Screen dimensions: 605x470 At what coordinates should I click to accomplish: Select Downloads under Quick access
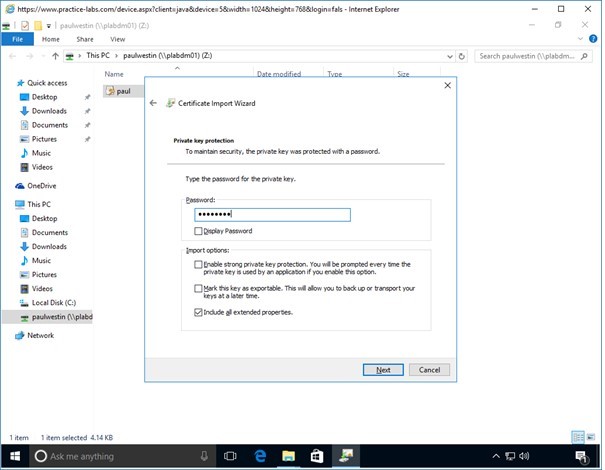tap(48, 111)
